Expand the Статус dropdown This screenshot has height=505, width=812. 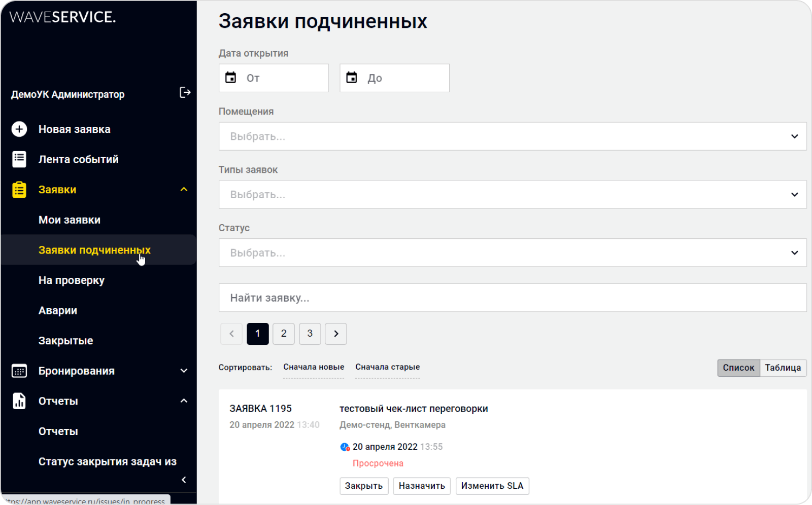pos(512,253)
